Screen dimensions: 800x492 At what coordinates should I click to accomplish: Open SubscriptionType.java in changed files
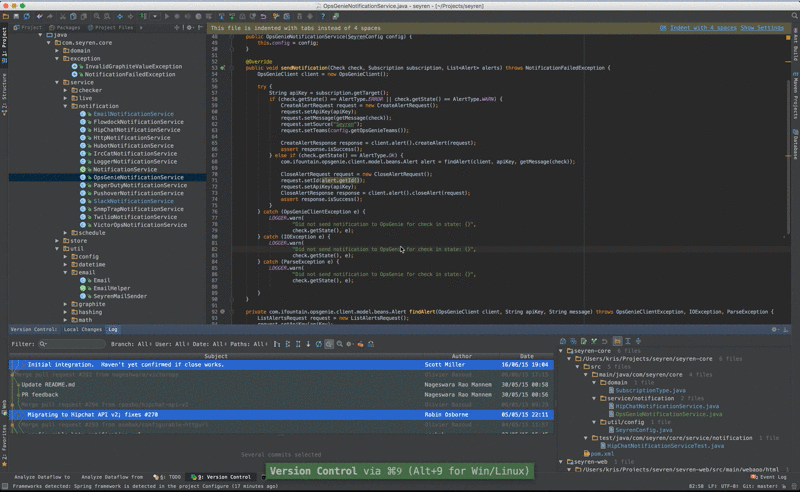tap(650, 390)
